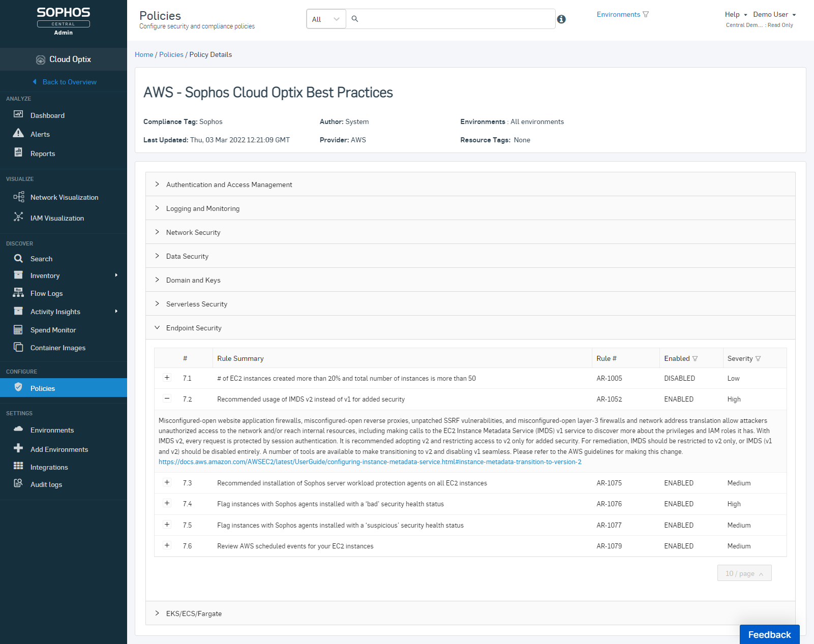Open the AWS IMDS documentation link
The height and width of the screenshot is (644, 814).
[370, 462]
